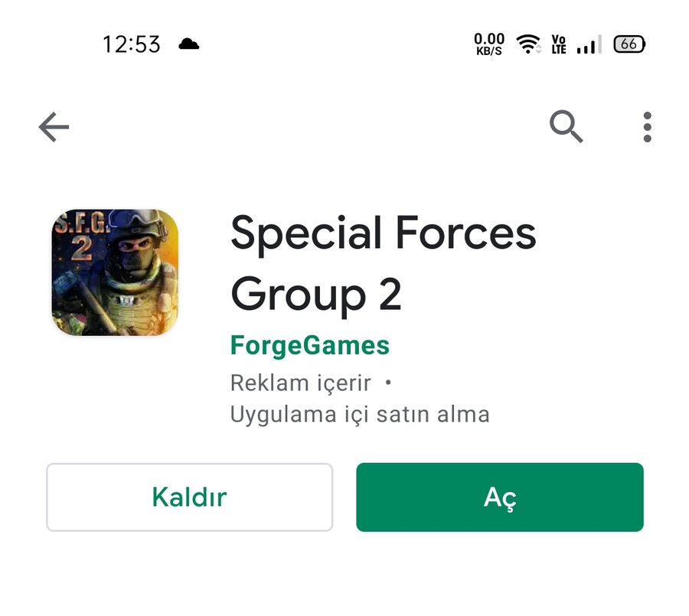Tap the mobile signal strength bars
The width and height of the screenshot is (689, 616).
click(x=589, y=44)
